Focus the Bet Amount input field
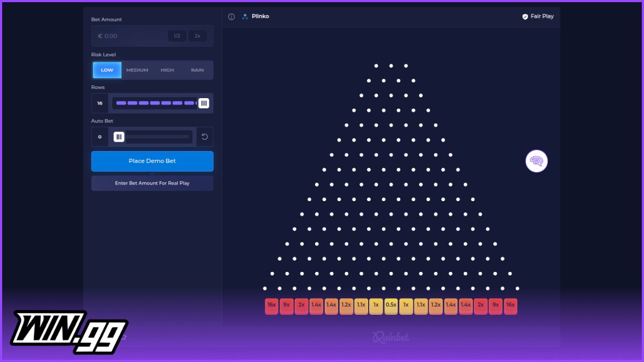Image resolution: width=644 pixels, height=362 pixels. point(152,36)
